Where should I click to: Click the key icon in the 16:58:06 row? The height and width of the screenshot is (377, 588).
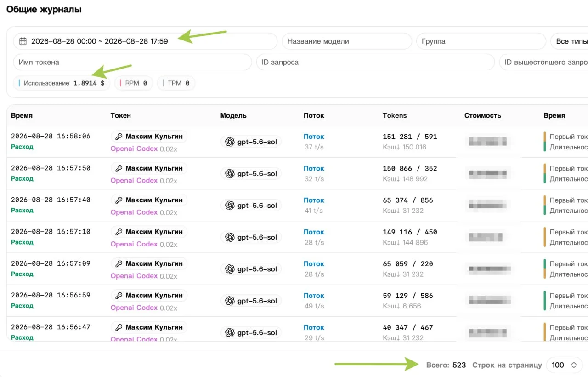click(x=119, y=137)
